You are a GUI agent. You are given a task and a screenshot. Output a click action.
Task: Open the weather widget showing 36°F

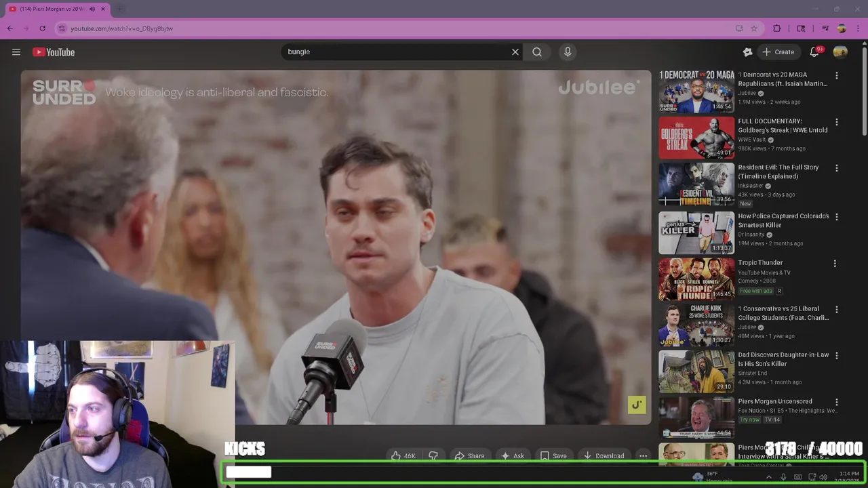pyautogui.click(x=712, y=477)
